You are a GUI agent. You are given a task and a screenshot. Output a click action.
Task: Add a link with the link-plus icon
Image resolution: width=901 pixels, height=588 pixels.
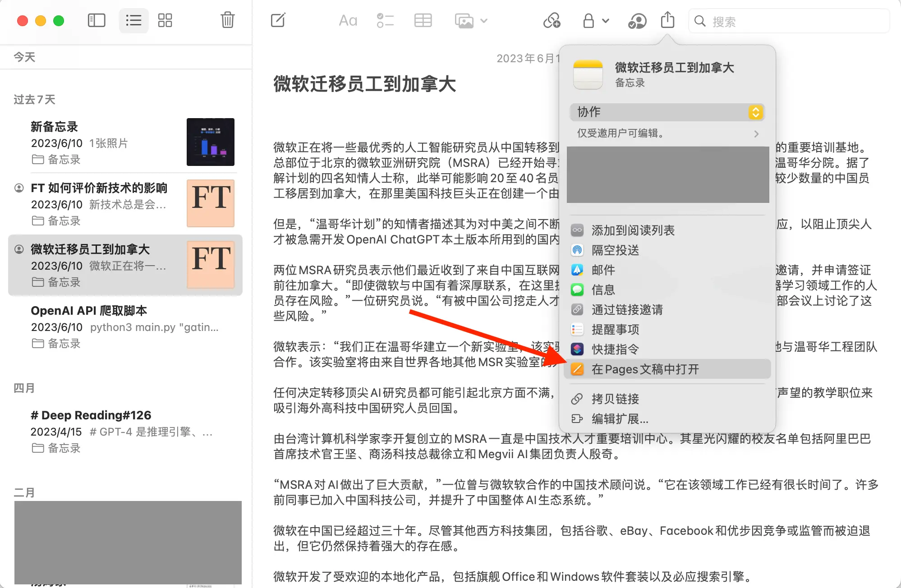[x=552, y=21]
